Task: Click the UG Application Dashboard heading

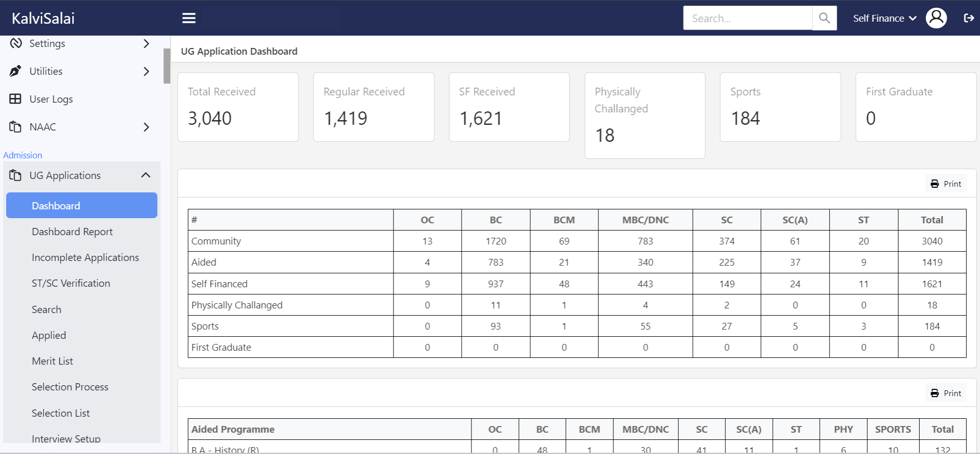Action: pos(239,51)
